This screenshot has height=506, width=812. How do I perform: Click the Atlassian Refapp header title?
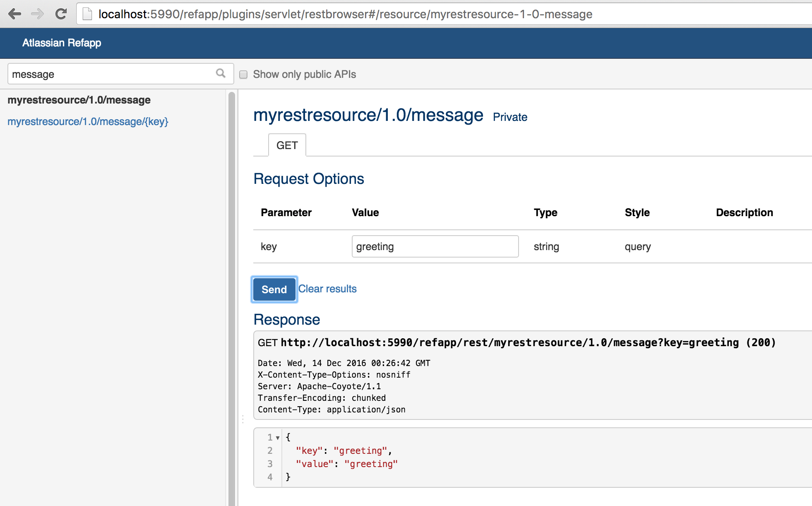(62, 43)
